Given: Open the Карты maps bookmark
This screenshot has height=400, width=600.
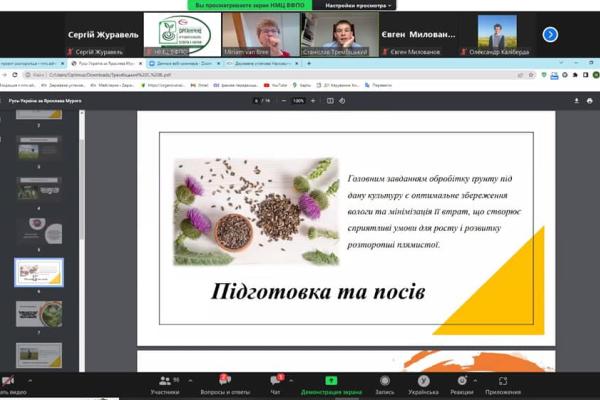Looking at the screenshot, I should point(302,85).
